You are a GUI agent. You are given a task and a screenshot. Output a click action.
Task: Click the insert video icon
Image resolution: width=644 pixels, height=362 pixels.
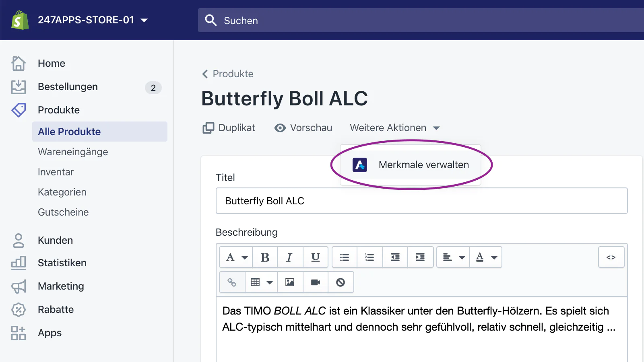316,282
